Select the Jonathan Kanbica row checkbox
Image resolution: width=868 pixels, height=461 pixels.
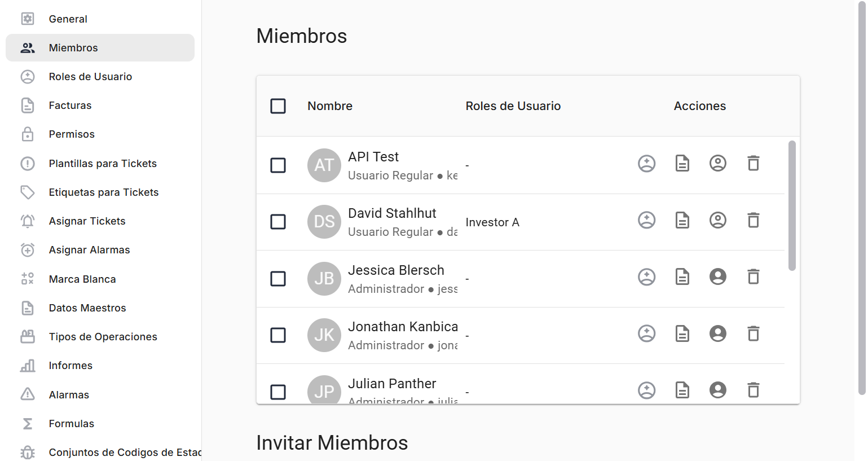pos(278,335)
